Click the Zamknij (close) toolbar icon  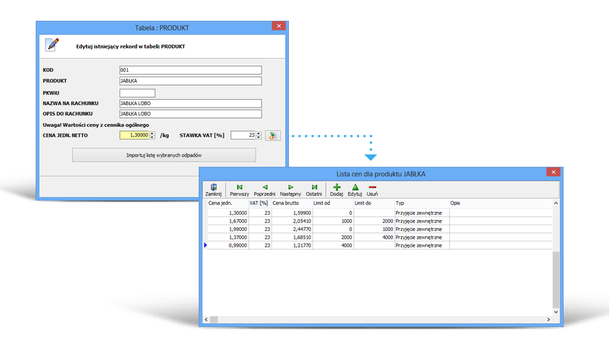[214, 189]
